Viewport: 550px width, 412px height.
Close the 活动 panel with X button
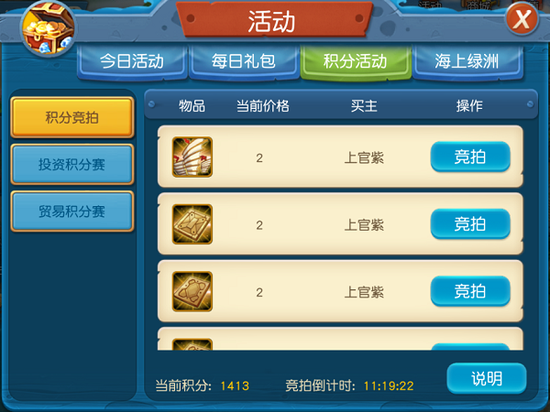tap(522, 19)
